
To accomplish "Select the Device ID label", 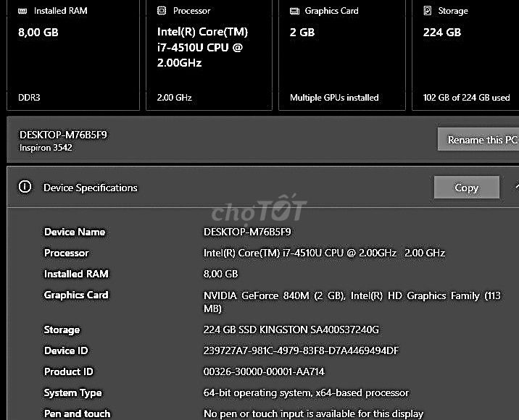I will pos(66,350).
